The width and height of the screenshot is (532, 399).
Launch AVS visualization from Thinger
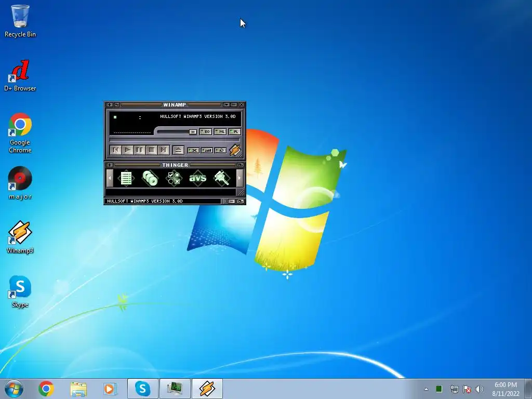(x=197, y=178)
